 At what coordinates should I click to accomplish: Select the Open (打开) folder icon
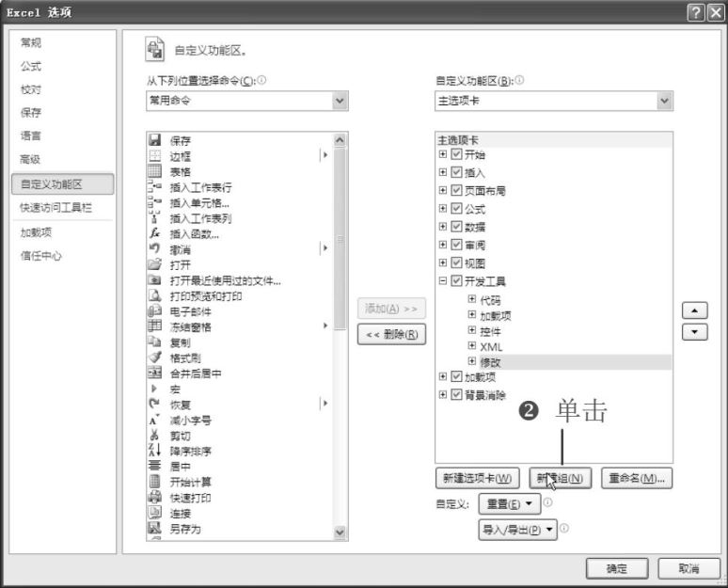154,264
